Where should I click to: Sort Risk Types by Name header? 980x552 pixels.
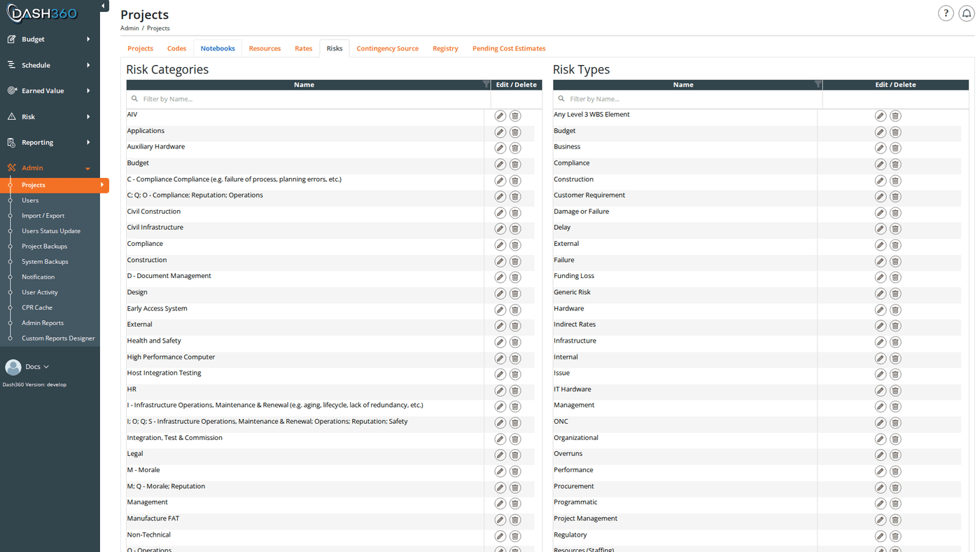click(683, 85)
